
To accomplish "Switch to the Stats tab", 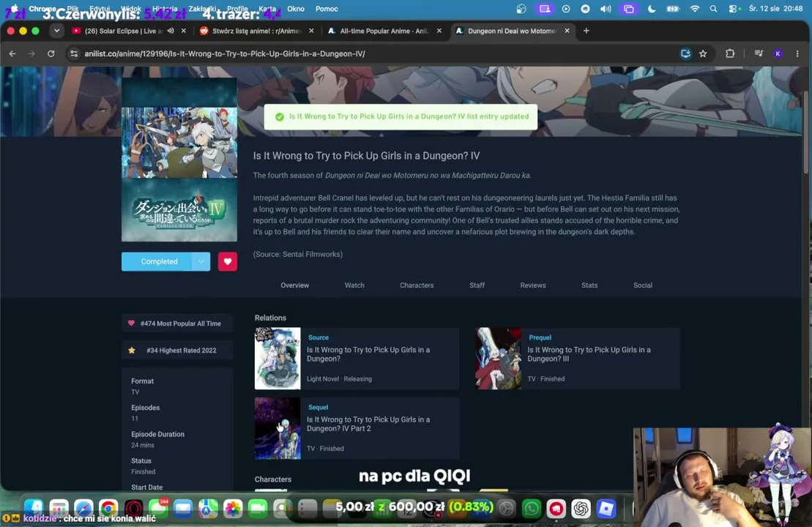I will 589,285.
